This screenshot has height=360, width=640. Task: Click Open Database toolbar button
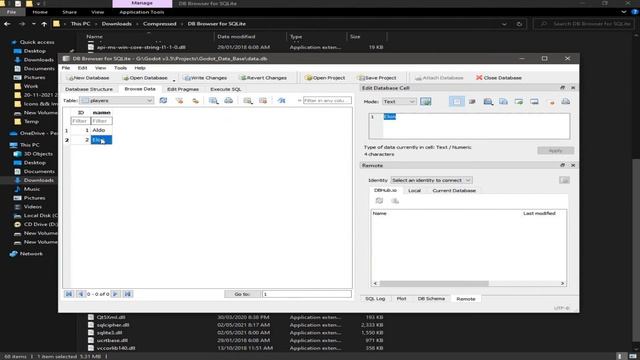(145, 78)
